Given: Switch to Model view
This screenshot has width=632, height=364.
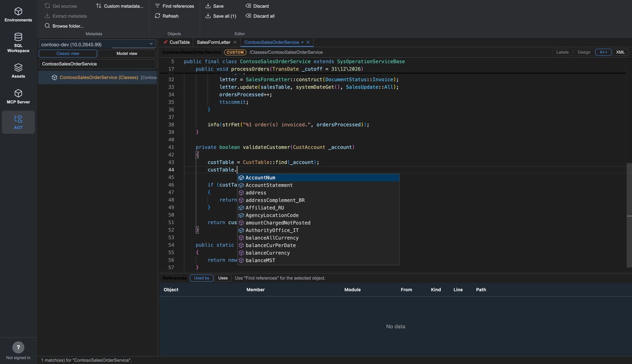Looking at the screenshot, I should click(x=127, y=53).
